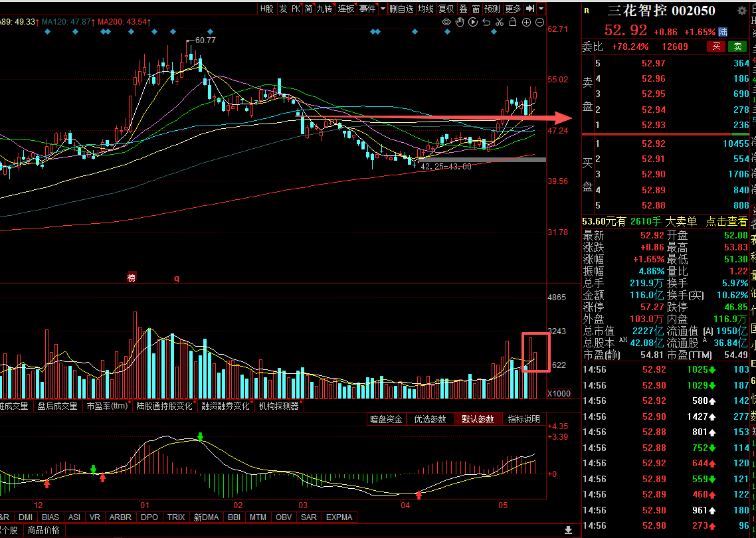Viewport: 756px width, 538px height.
Task: Click the undo arrow icon above chart
Action: (486, 22)
